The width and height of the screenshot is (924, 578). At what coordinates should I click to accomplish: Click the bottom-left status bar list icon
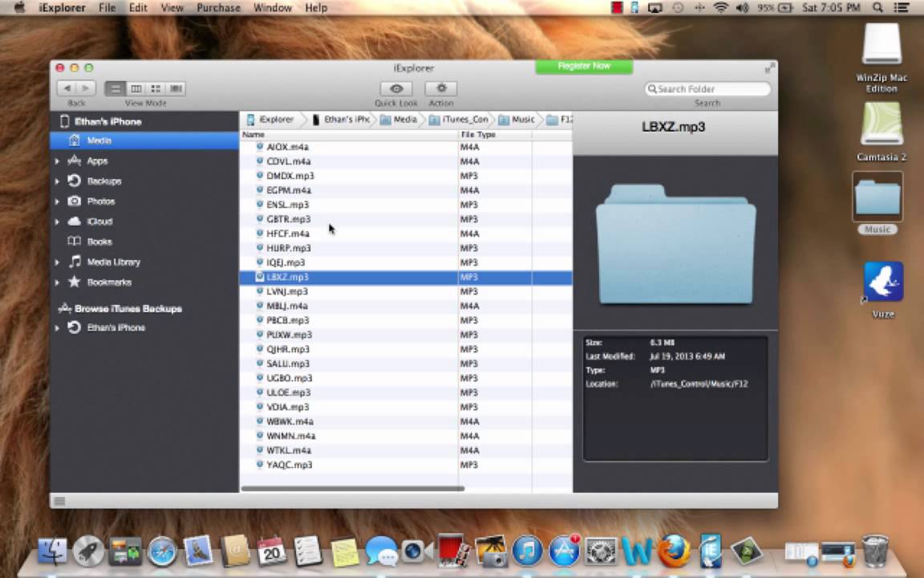click(x=59, y=501)
